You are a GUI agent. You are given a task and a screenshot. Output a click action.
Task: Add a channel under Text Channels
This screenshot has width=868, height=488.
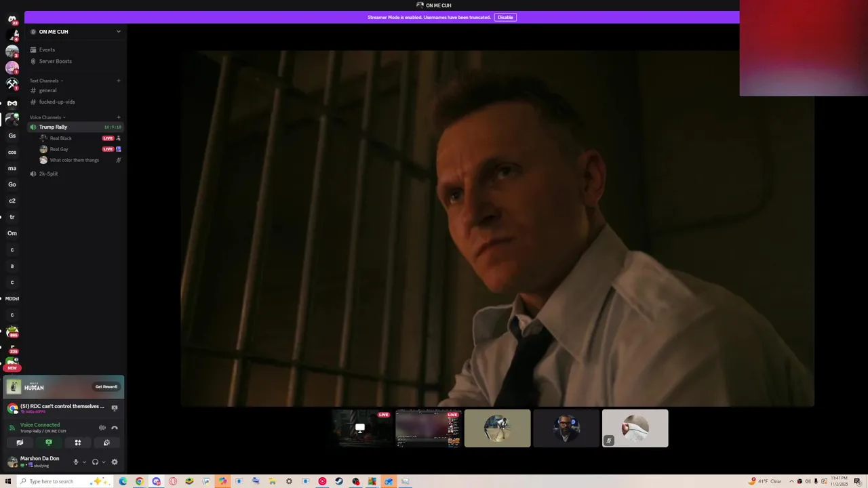click(118, 81)
